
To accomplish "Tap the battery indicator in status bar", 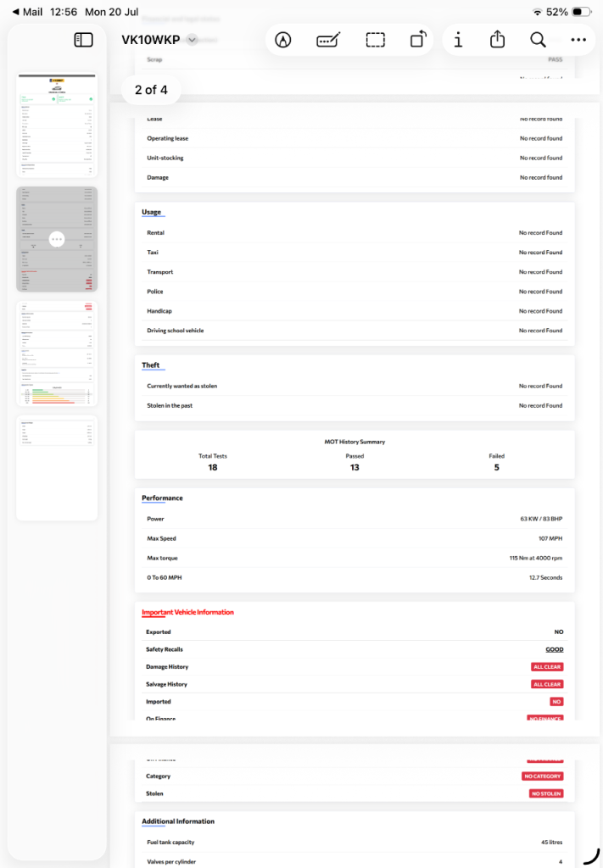I will [582, 12].
